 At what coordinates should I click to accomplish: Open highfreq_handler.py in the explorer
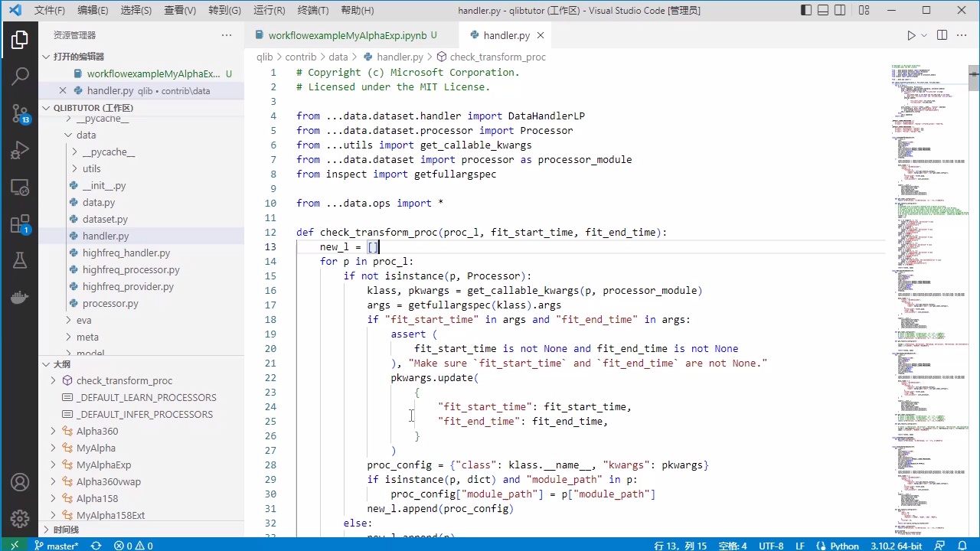[126, 253]
